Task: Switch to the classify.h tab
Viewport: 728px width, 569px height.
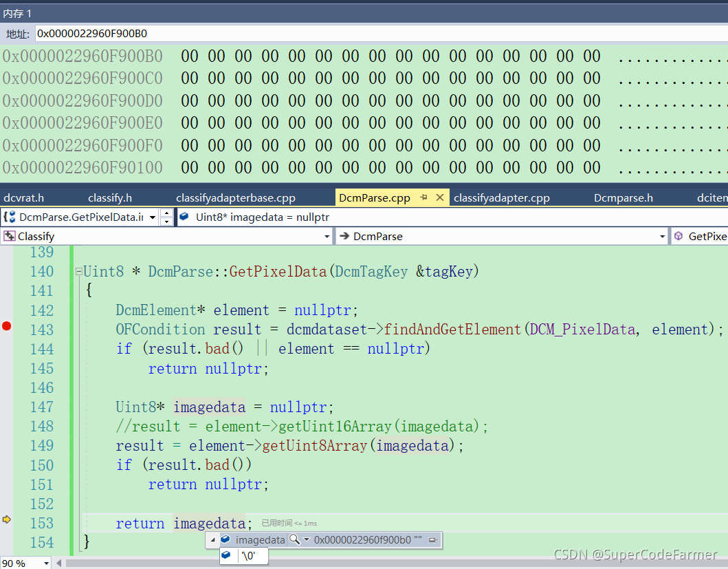Action: point(110,198)
